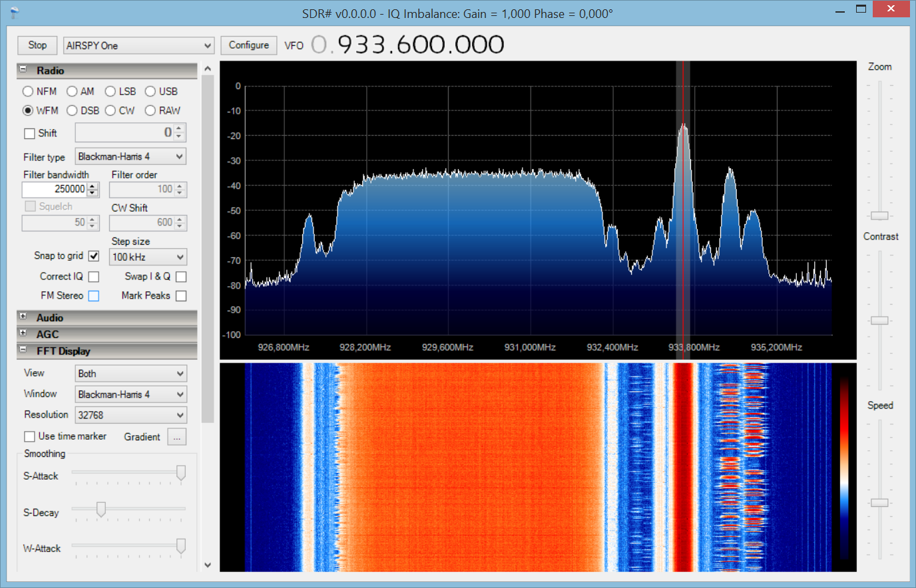Collapse the Radio panel section
This screenshot has width=916, height=588.
point(23,70)
